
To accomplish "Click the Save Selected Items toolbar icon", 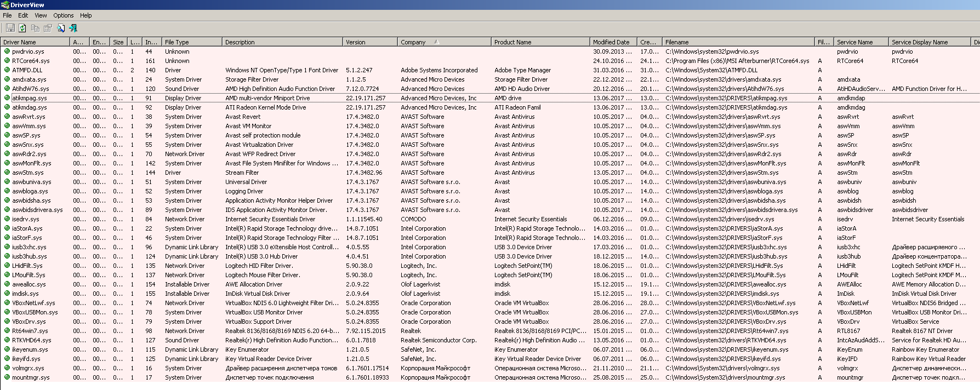I will pyautogui.click(x=10, y=28).
